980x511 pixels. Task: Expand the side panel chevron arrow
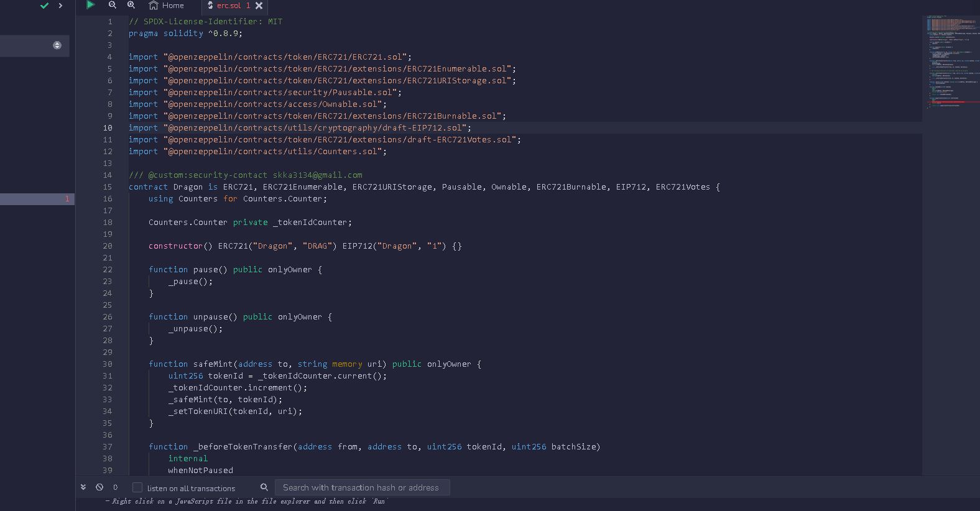(x=60, y=6)
